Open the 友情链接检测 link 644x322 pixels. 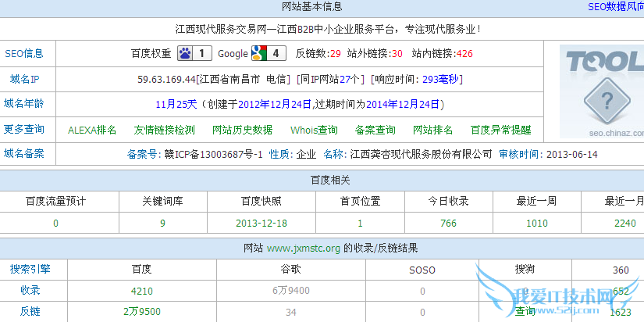click(164, 131)
